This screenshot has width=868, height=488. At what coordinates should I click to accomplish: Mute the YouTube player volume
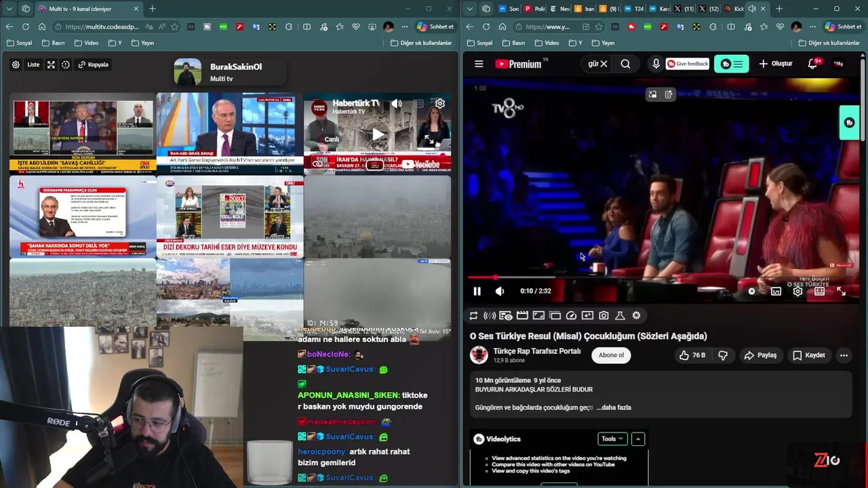(x=500, y=291)
